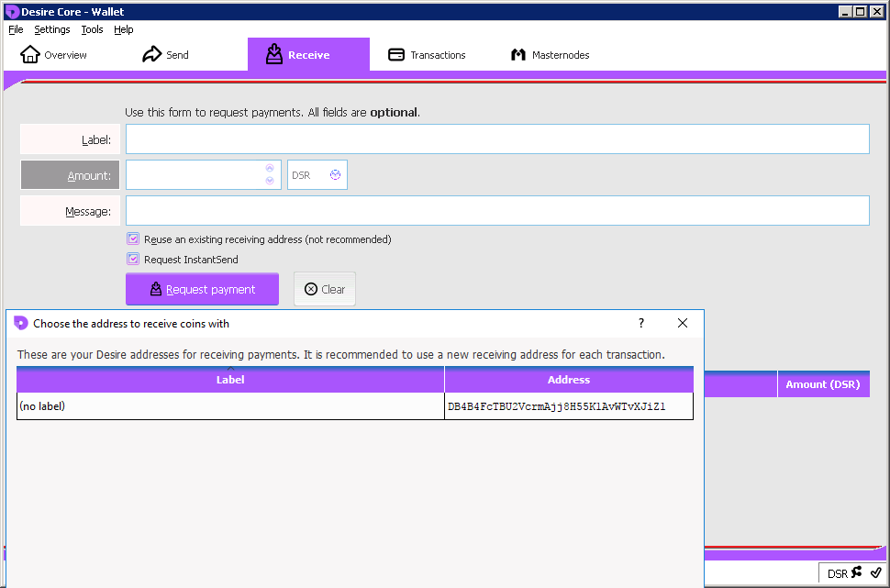Focus the Label input field
The height and width of the screenshot is (588, 890).
497,139
